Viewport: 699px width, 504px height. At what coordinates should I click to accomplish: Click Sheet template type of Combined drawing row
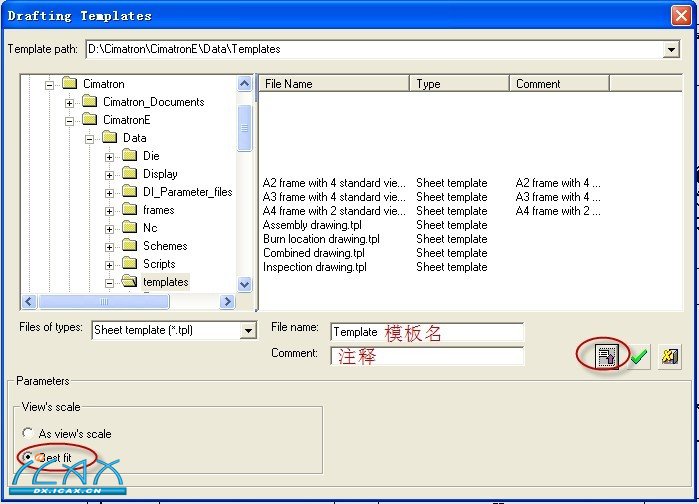point(452,253)
